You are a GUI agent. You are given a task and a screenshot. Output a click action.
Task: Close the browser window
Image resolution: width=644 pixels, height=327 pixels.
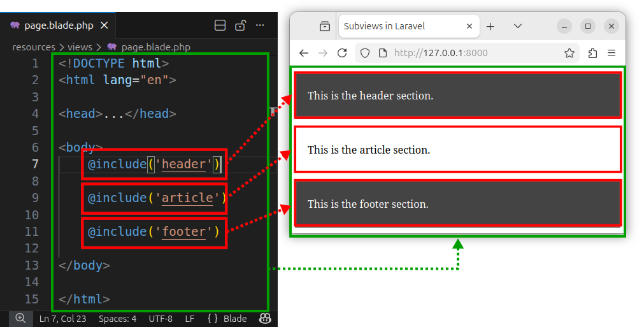(x=611, y=26)
